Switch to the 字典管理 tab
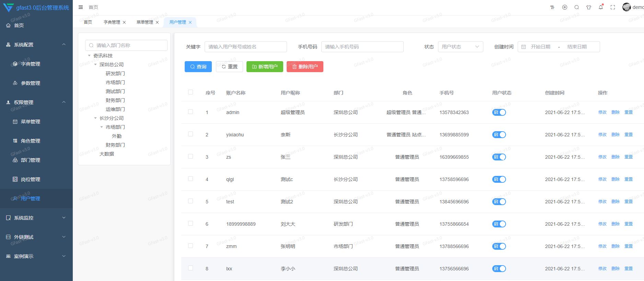 112,22
